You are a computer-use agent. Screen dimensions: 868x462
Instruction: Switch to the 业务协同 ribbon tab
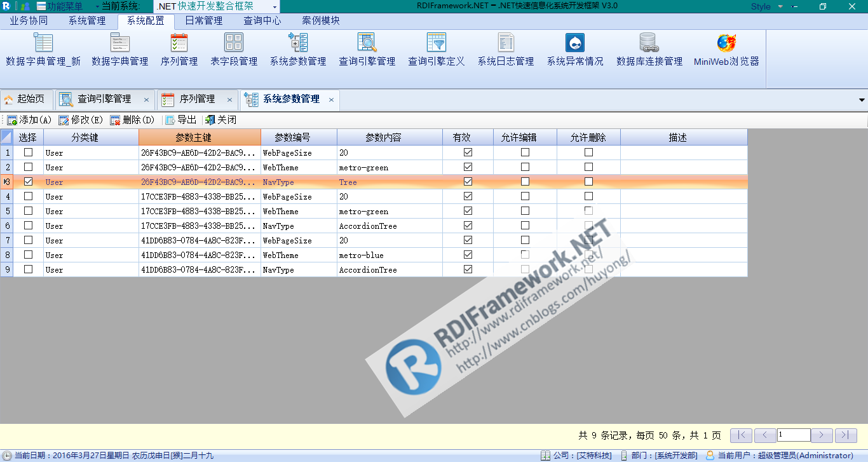[x=29, y=20]
